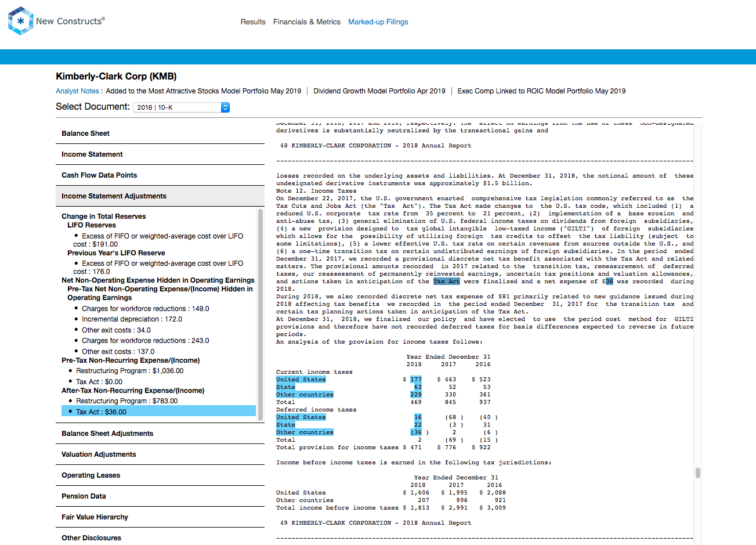Select Other exit costs : 34.0

coord(116,330)
